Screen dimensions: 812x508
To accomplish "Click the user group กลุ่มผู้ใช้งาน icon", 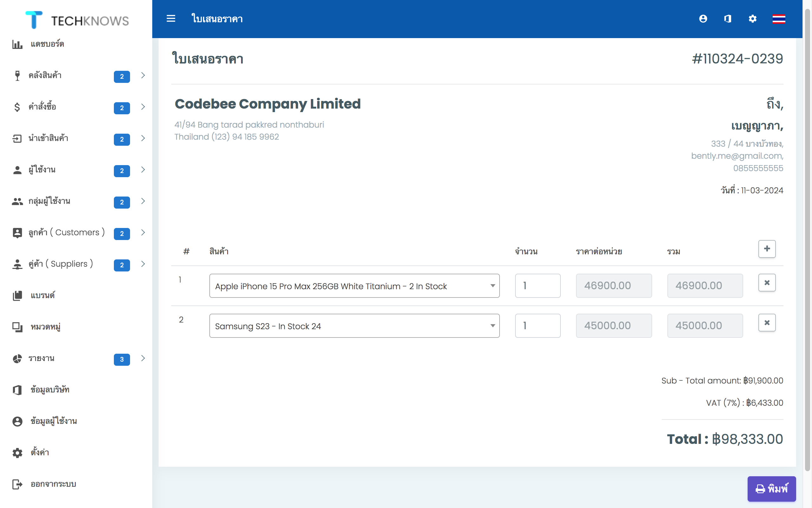I will pos(17,201).
